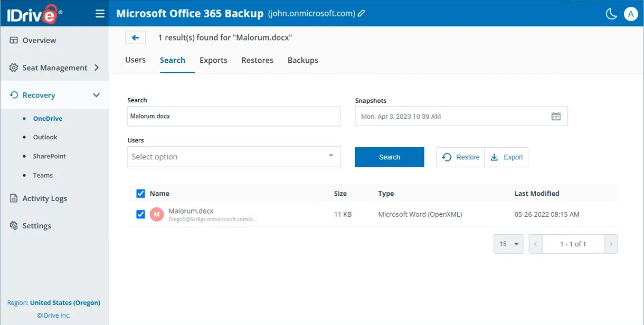
Task: Collapse the Recovery section chevron
Action: (96, 95)
